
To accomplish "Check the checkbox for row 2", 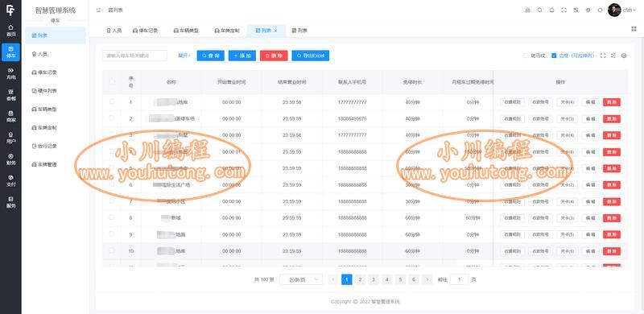I will (112, 118).
